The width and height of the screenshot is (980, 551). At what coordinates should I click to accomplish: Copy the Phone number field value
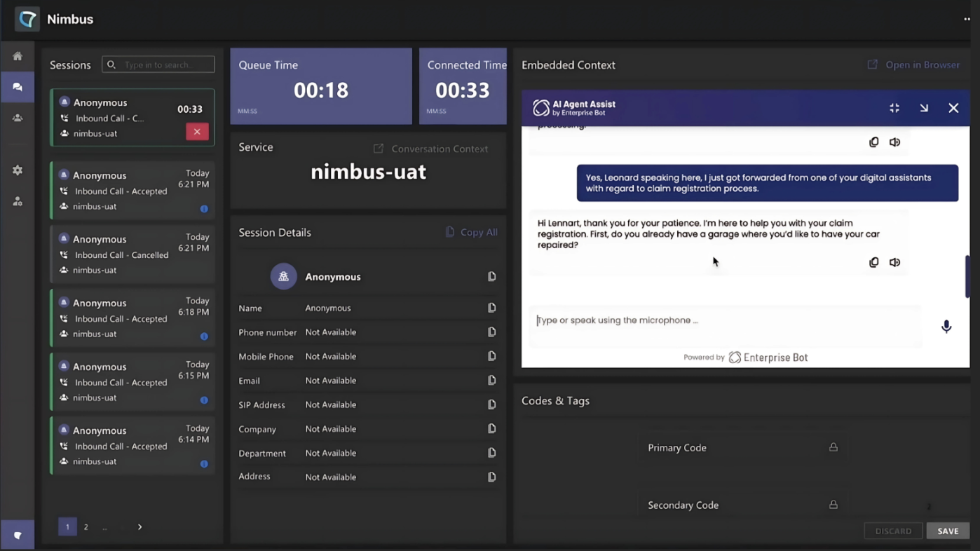(492, 332)
